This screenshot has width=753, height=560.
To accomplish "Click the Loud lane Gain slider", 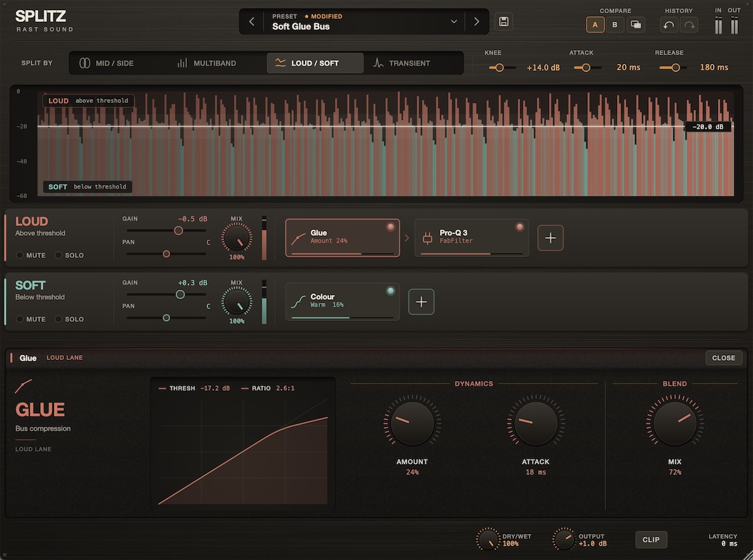I will pyautogui.click(x=166, y=231).
